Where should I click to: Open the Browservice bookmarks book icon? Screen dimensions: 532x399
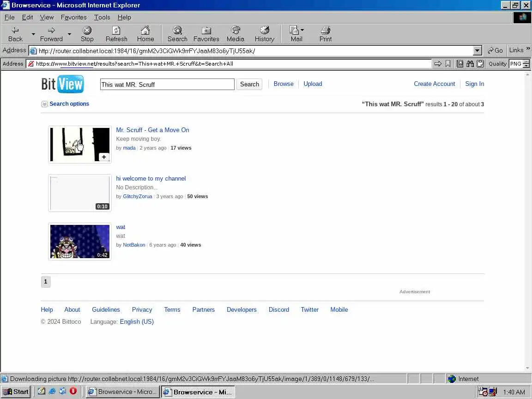(460, 63)
